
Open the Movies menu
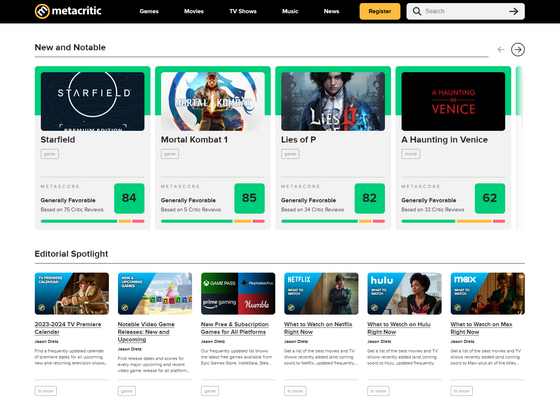pos(194,11)
